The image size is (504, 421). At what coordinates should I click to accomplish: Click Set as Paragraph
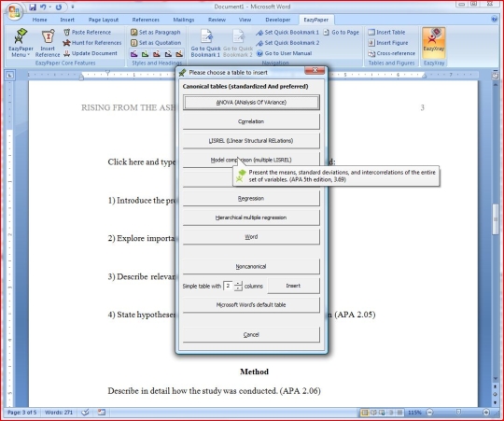pos(156,32)
